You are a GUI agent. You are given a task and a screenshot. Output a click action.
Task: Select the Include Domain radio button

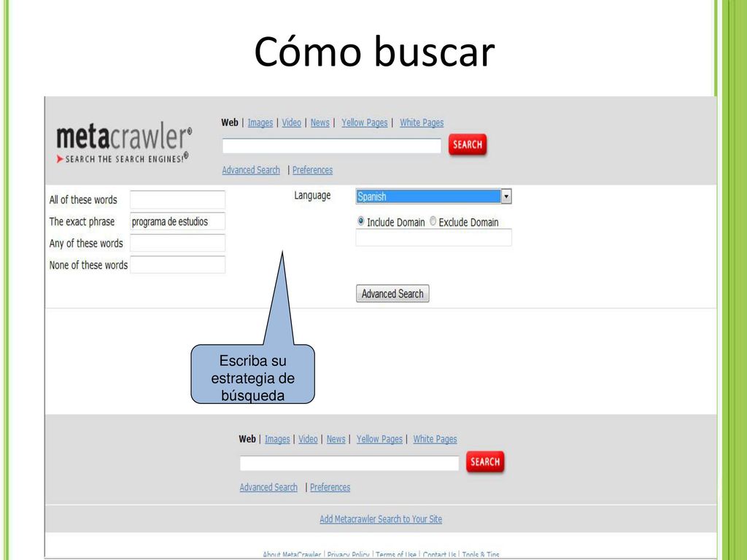(360, 221)
